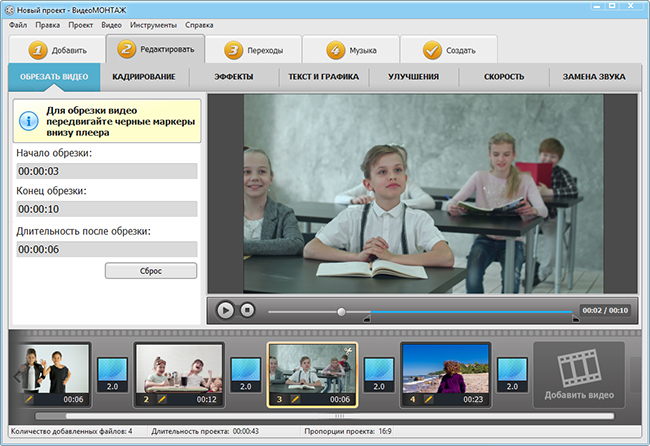Stop the video playback
650x446 pixels.
coord(247,310)
